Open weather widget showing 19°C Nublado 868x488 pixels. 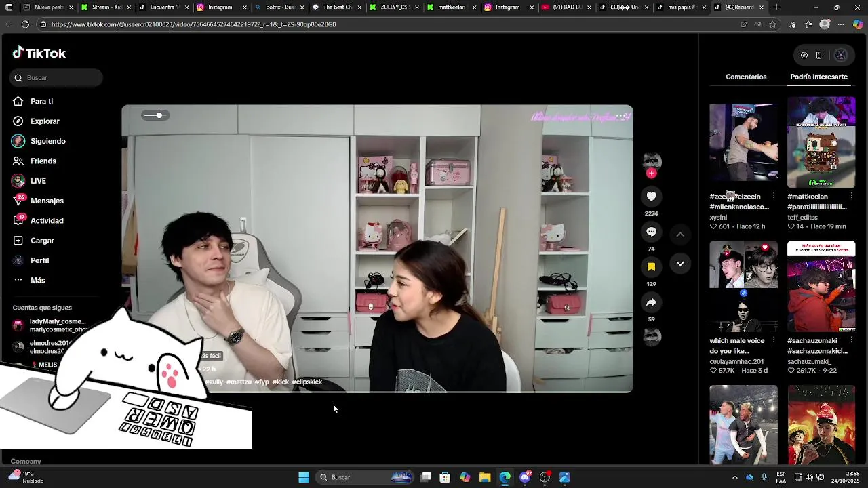click(26, 477)
